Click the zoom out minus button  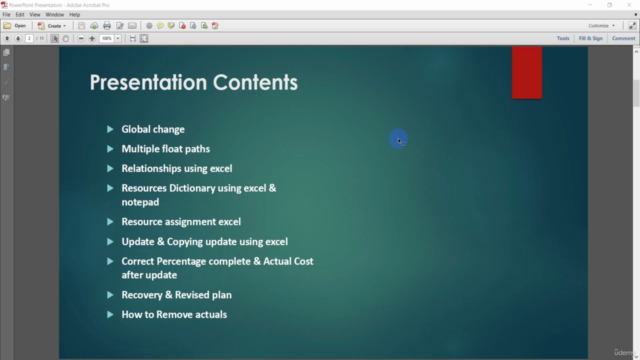(81, 38)
